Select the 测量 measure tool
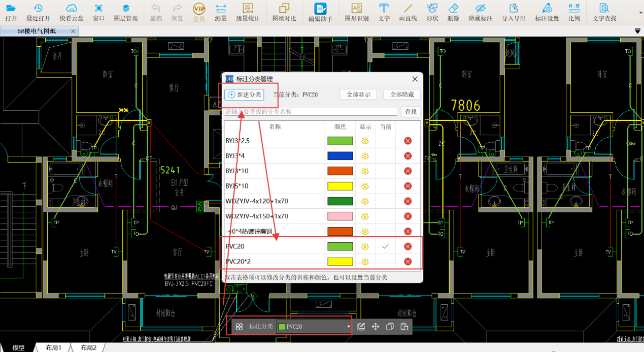Viewport: 644px width, 352px height. (x=220, y=12)
